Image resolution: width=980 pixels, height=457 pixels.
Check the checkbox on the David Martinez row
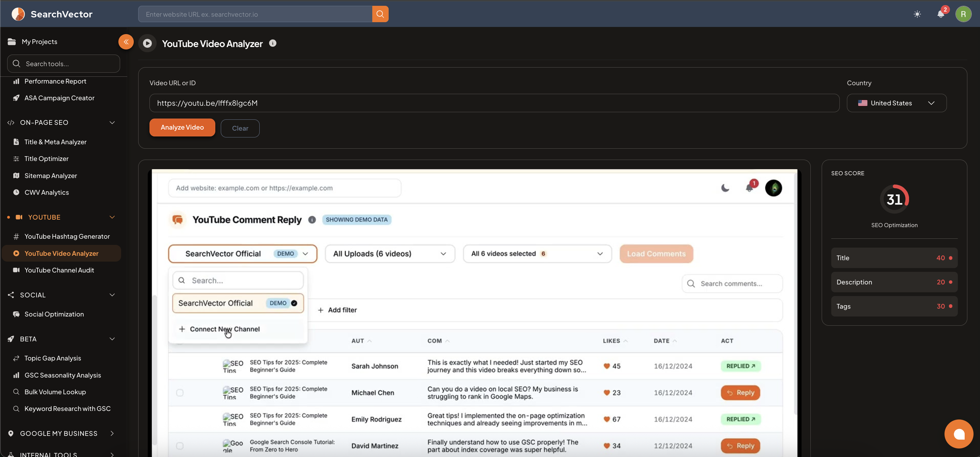(x=180, y=446)
